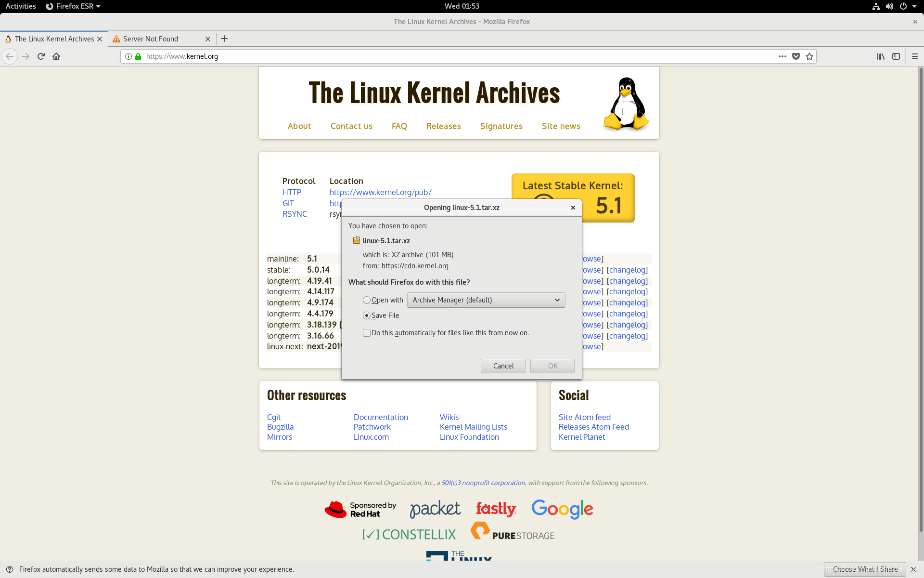
Task: Open the Patchwork link
Action: (372, 427)
